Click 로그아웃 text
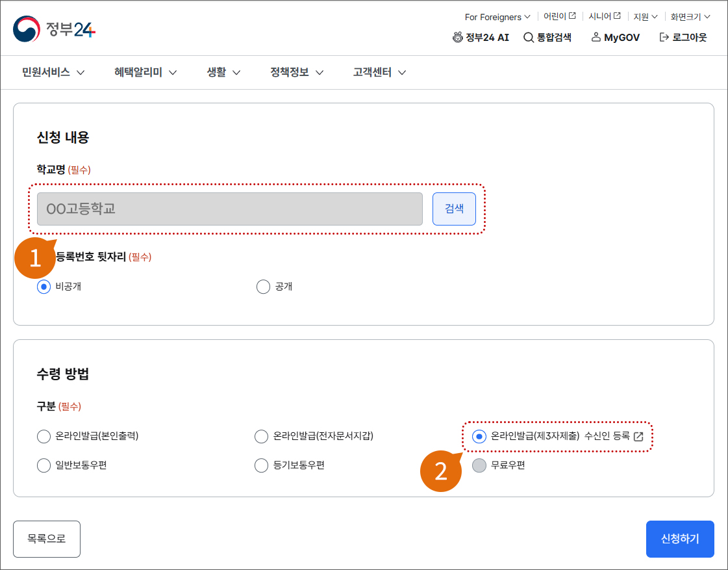The width and height of the screenshot is (728, 570). tap(690, 37)
